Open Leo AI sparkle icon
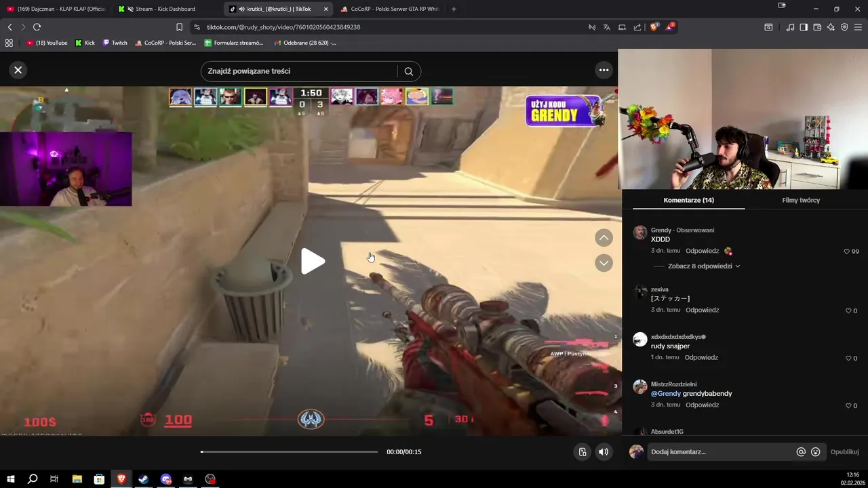 click(831, 27)
